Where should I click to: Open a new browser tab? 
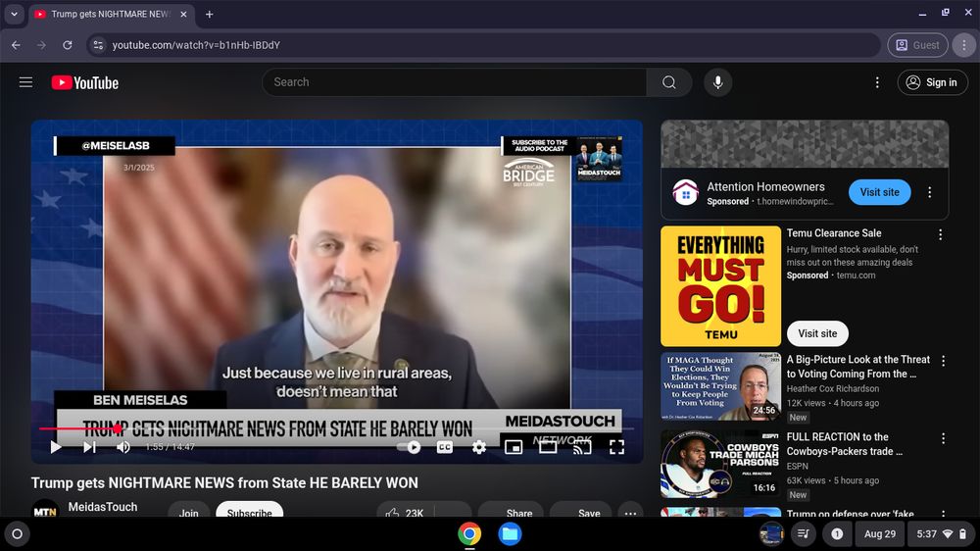(x=210, y=14)
